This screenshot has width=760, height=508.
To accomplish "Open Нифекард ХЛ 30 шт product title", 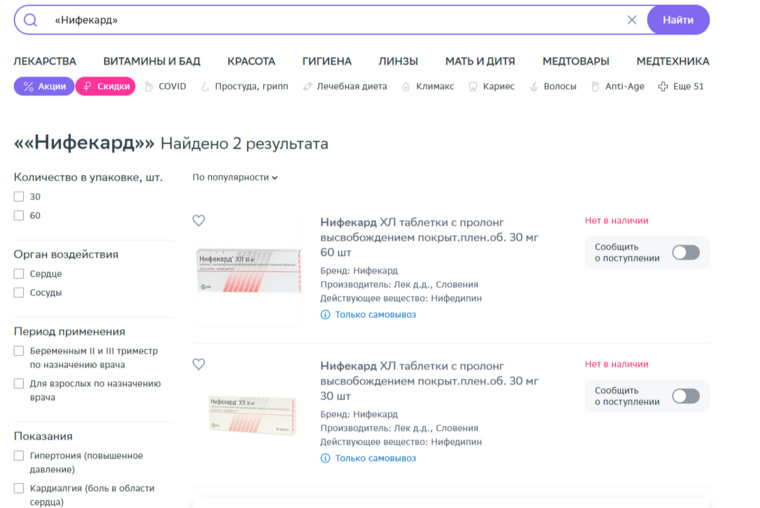I will [429, 381].
